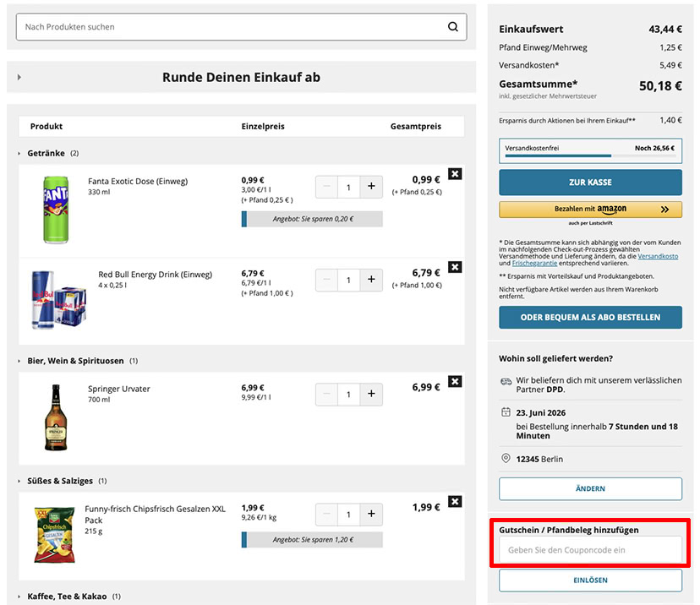Click the Gesamtsumme value 50,18 €
The image size is (700, 605).
click(660, 86)
